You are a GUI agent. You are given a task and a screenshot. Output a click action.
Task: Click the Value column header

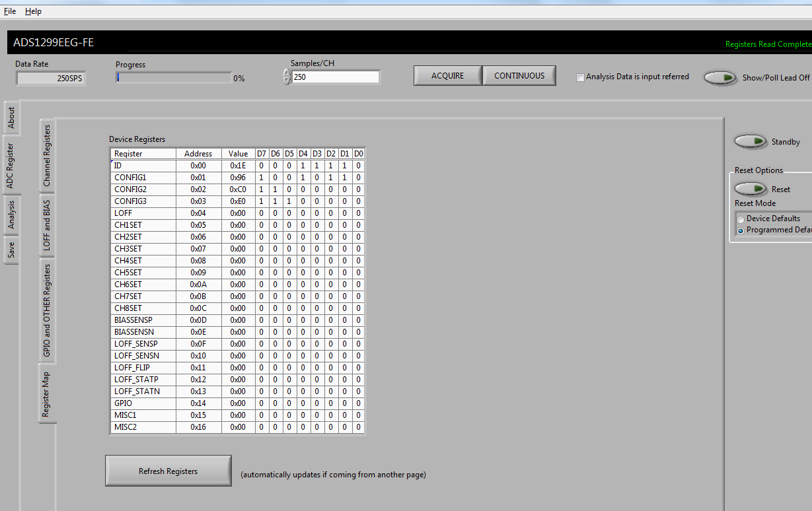(x=238, y=154)
